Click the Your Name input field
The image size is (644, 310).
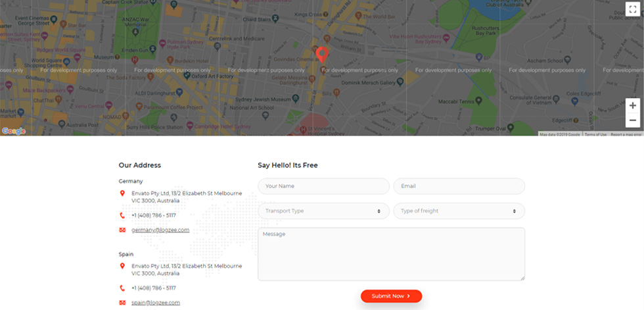click(x=323, y=186)
